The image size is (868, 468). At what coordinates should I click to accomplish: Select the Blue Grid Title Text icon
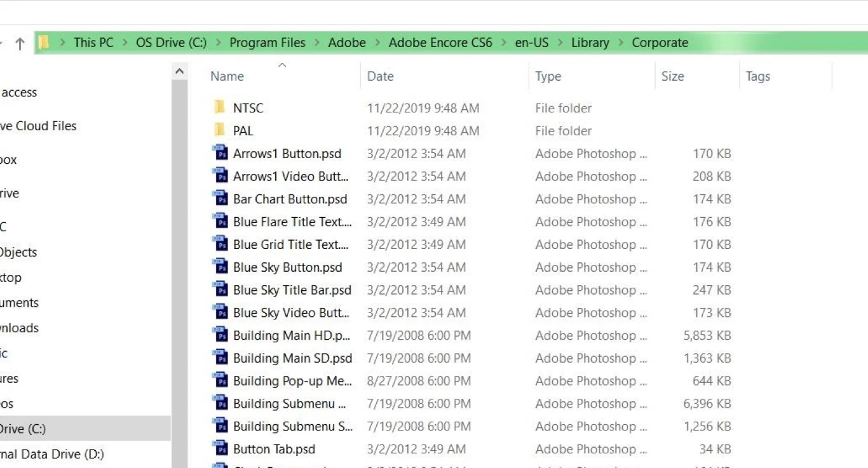pyautogui.click(x=220, y=244)
